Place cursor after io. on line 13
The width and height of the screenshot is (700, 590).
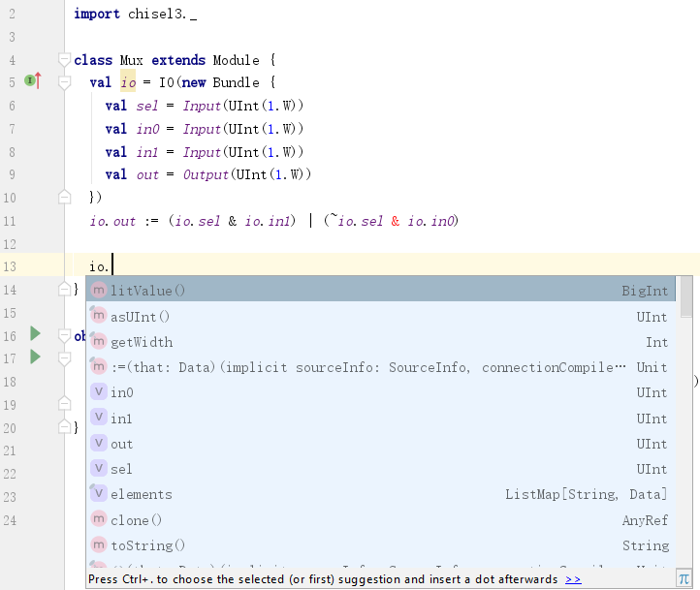(x=112, y=266)
